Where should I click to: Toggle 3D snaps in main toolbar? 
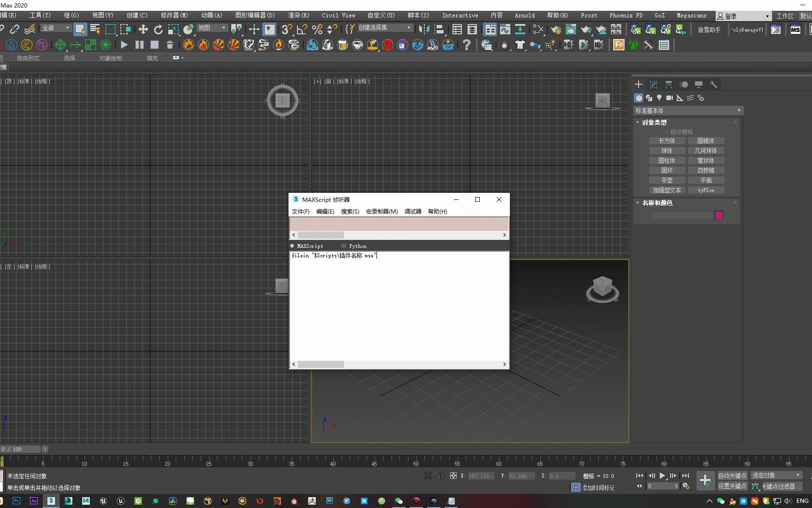(287, 30)
